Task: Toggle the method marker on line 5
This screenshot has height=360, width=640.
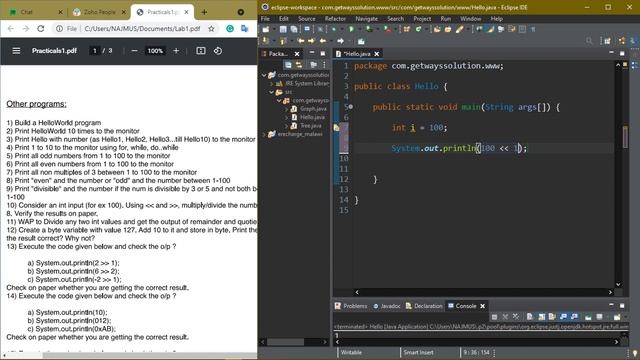Action: pos(351,107)
